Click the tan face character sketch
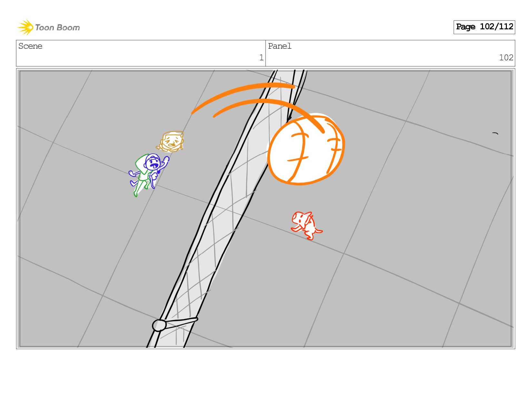This screenshot has height=411, width=532. coord(171,141)
